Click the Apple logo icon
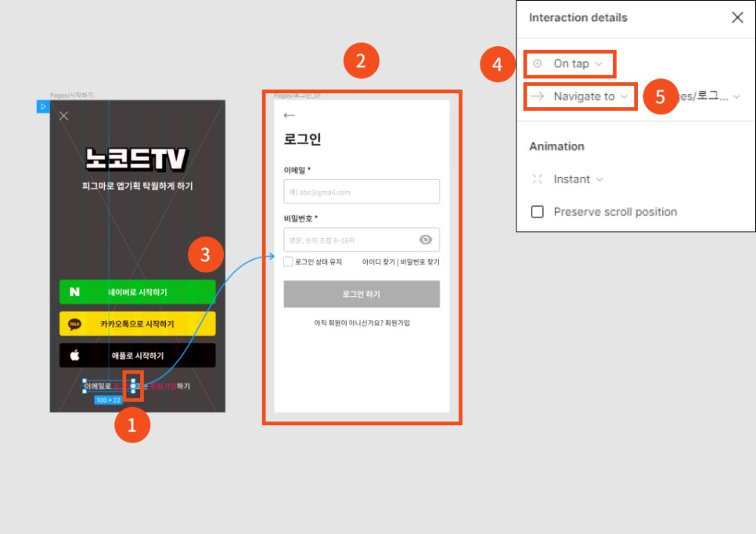Screen dimensions: 756x534 pos(74,355)
